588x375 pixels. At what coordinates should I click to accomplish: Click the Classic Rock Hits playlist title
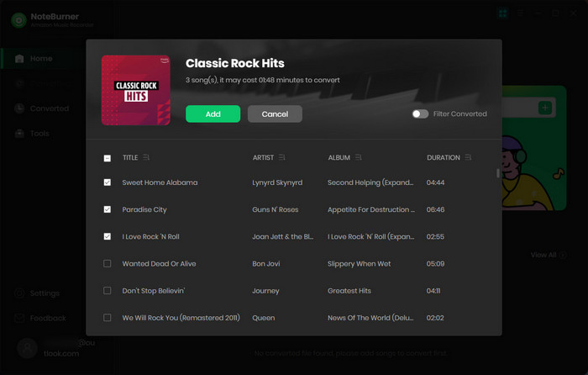coord(235,63)
